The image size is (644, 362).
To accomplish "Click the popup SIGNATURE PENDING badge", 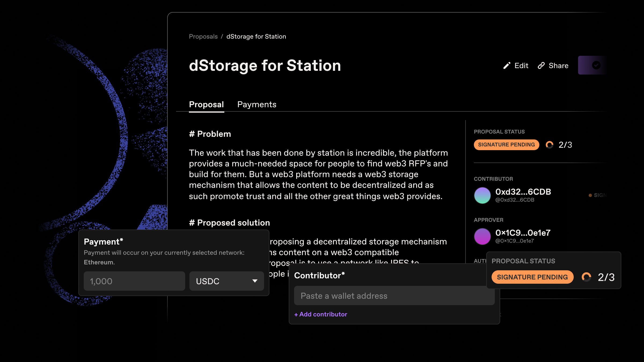I will [532, 277].
